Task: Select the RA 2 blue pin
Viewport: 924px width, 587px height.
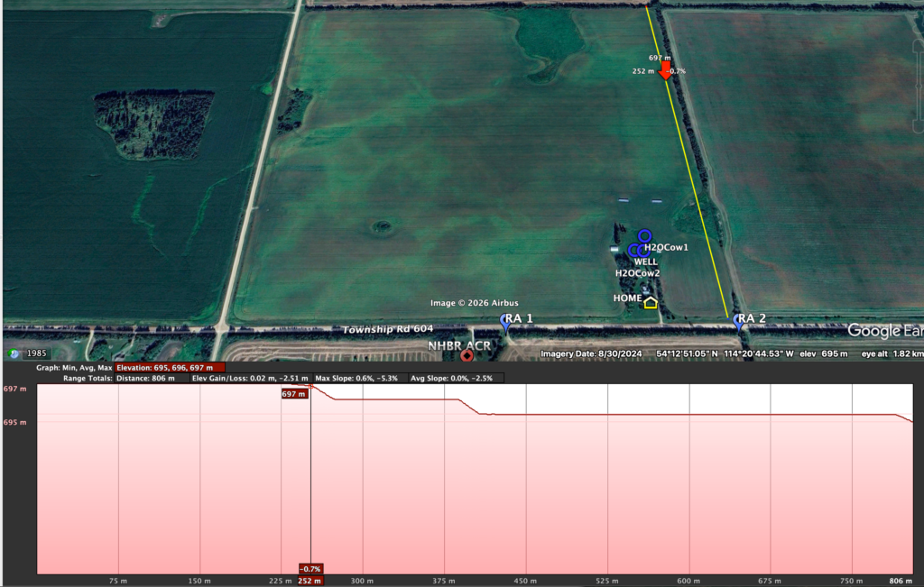Action: coord(740,321)
